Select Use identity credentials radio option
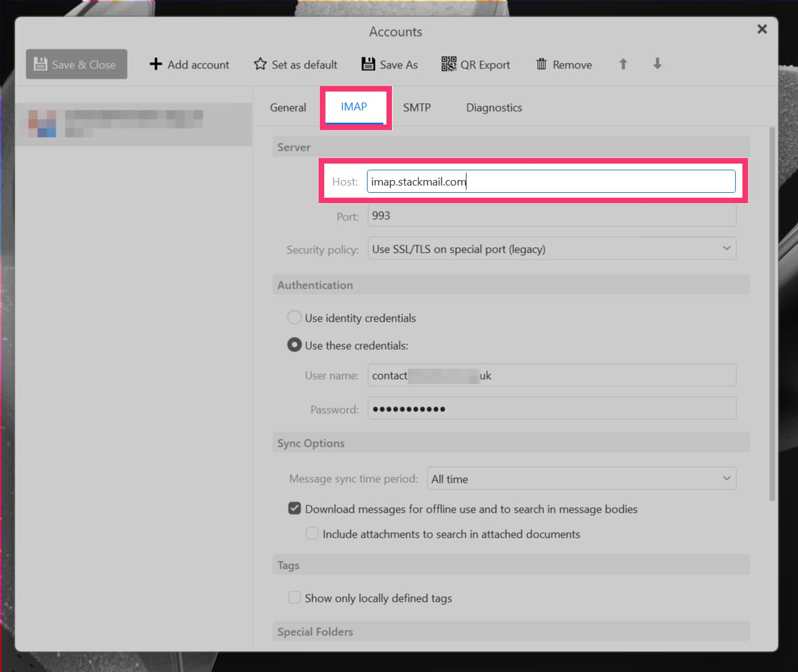Viewport: 798px width, 672px height. click(x=294, y=317)
